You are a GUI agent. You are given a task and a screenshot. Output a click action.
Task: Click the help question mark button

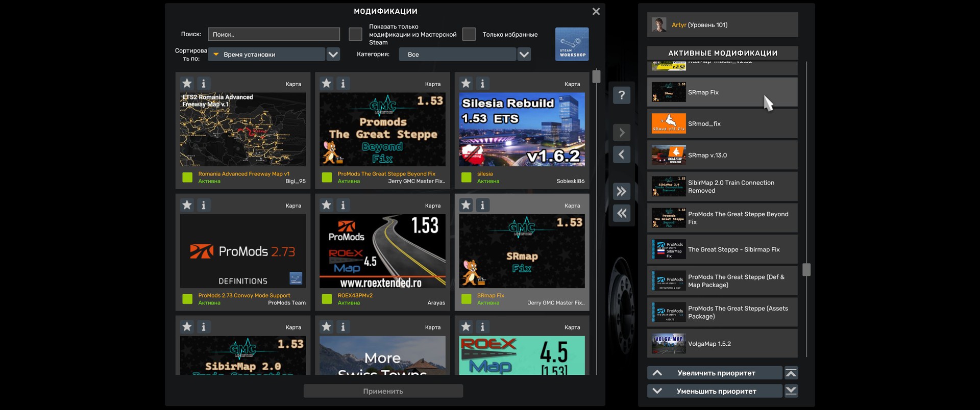(x=621, y=95)
